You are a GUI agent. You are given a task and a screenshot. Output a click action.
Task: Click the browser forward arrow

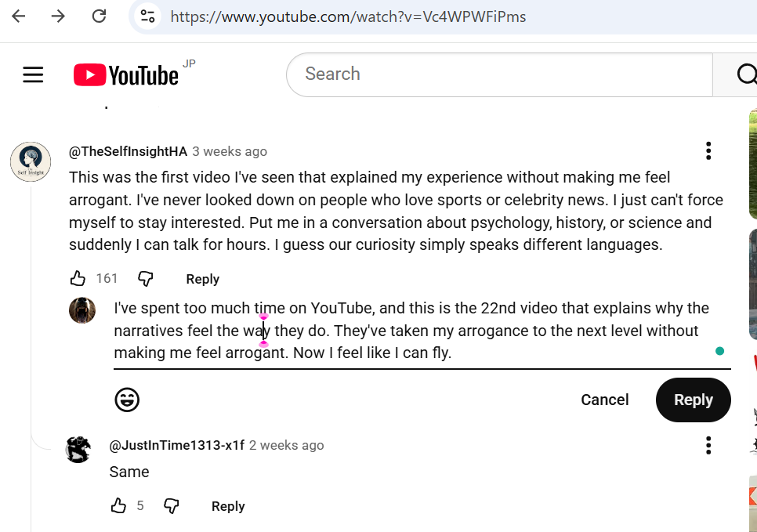(x=58, y=16)
